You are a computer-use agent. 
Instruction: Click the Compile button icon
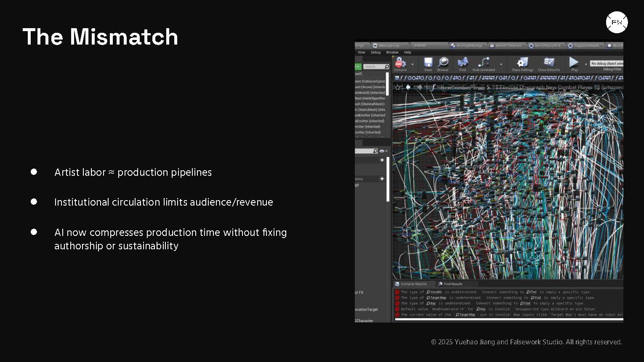click(x=400, y=63)
